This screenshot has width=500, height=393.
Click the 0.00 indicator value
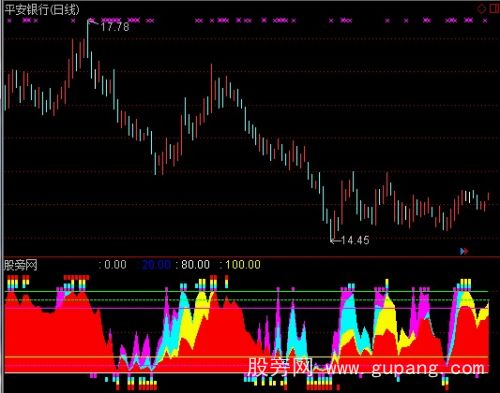click(115, 265)
